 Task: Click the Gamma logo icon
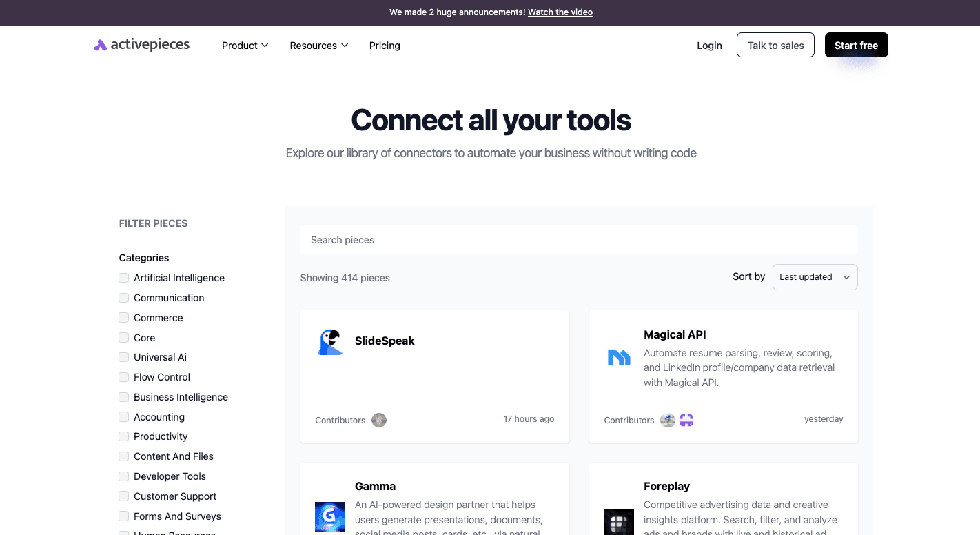coord(329,517)
